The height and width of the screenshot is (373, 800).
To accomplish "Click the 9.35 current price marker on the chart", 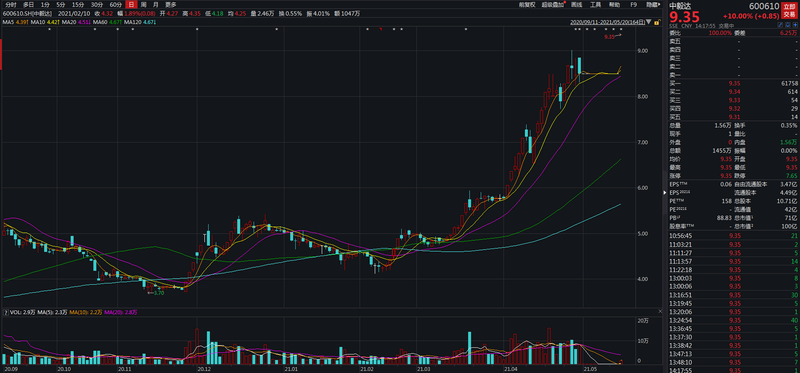I will click(610, 37).
